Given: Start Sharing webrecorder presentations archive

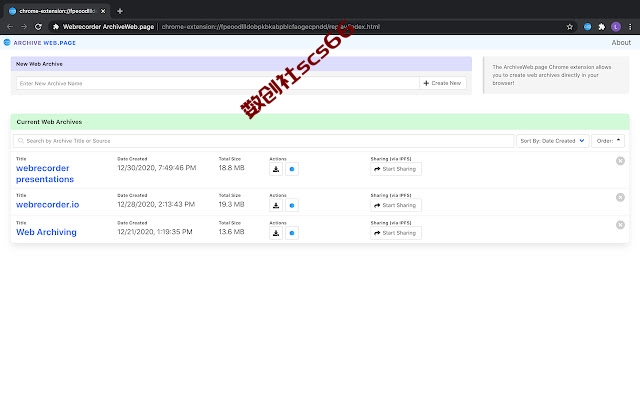Looking at the screenshot, I should pyautogui.click(x=396, y=169).
